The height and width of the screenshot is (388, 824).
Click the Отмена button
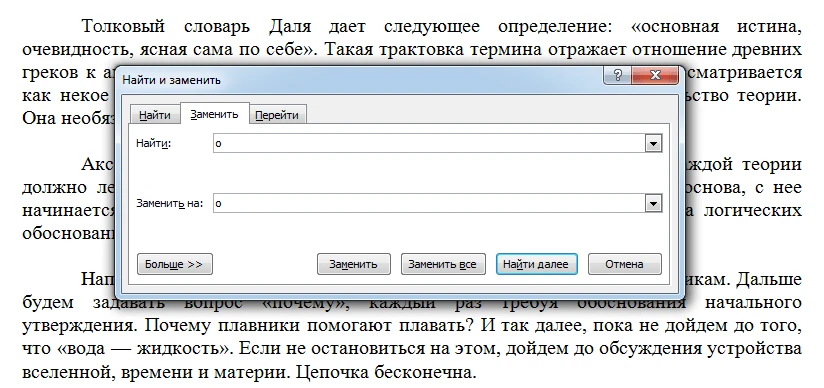click(x=624, y=264)
